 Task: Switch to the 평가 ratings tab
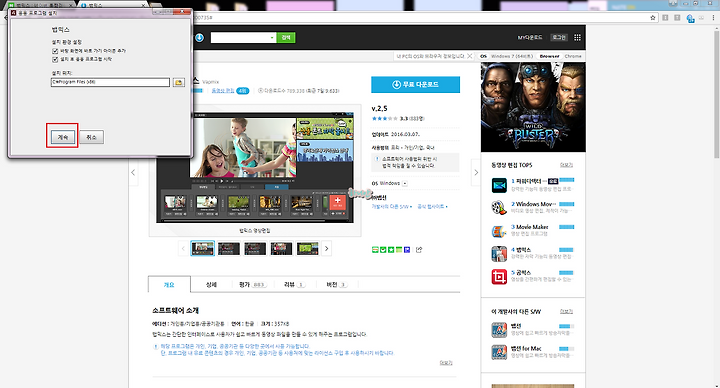pyautogui.click(x=252, y=285)
